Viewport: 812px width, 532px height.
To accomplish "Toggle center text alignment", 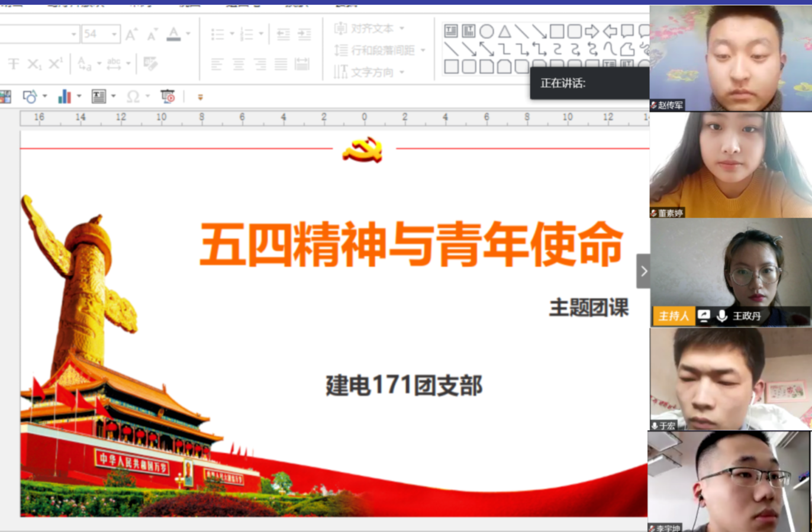I will tap(238, 64).
